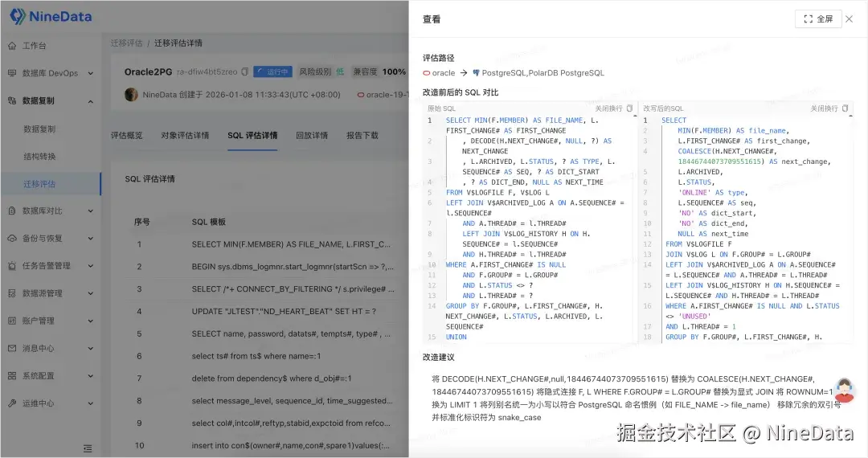Go to 迁移评估 breadcrumb link
This screenshot has width=868, height=458.
(x=126, y=43)
